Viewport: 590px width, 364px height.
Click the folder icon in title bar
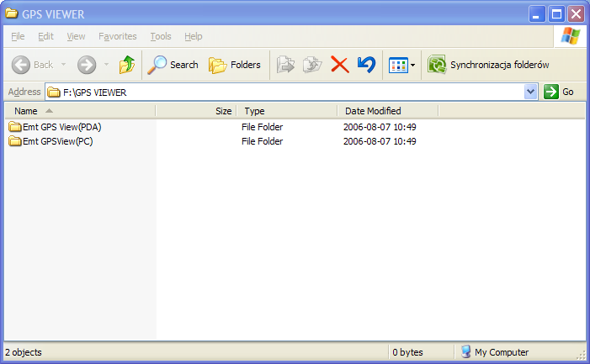coord(12,13)
